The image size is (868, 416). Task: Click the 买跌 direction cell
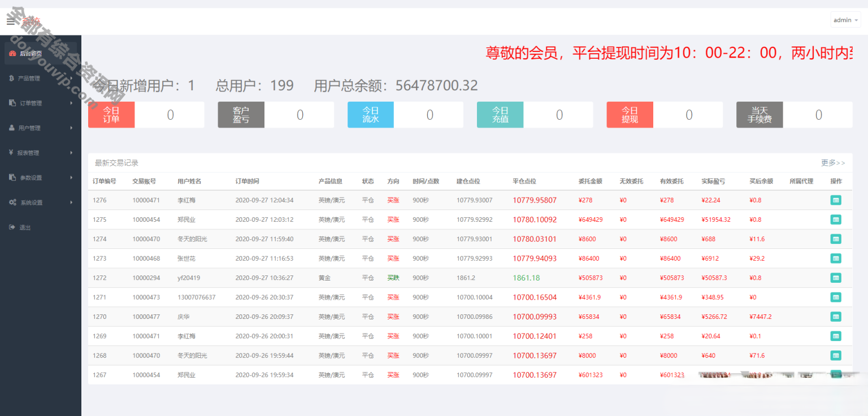[x=393, y=278]
